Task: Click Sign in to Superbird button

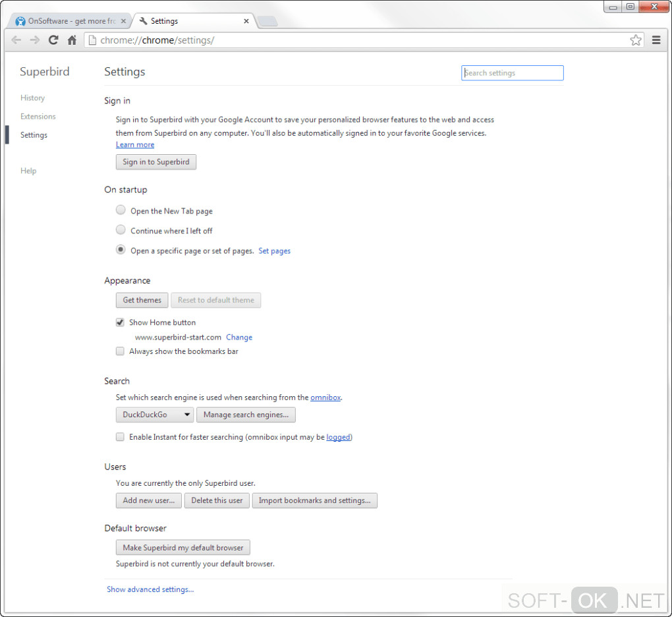Action: [156, 162]
